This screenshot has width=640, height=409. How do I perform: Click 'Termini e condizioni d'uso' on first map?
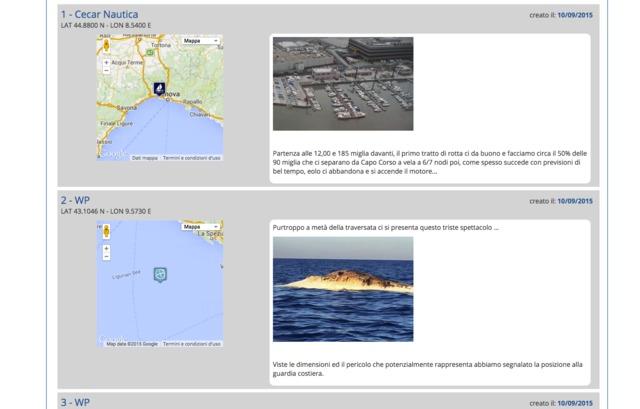click(192, 158)
